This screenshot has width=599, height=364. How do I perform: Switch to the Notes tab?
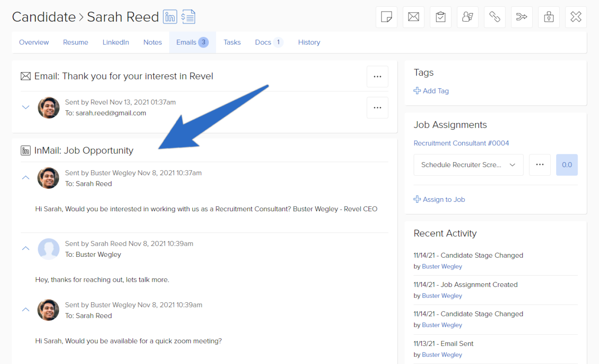pyautogui.click(x=153, y=42)
